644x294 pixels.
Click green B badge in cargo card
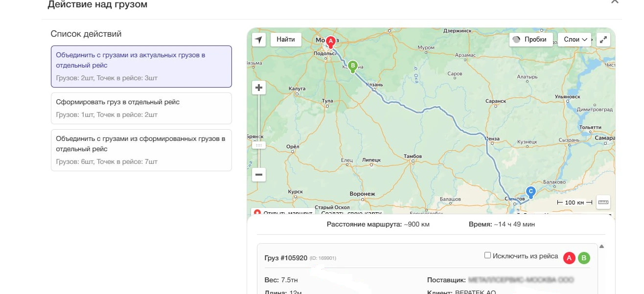584,258
